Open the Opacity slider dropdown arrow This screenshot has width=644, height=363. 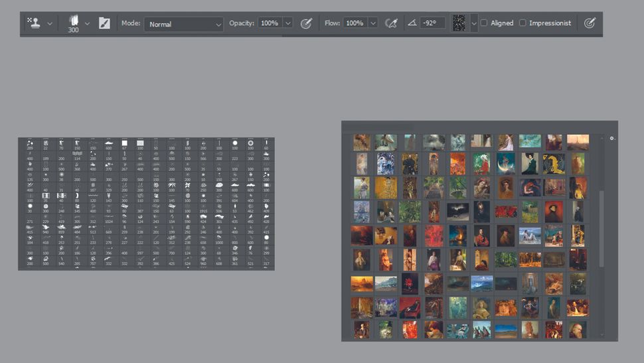(288, 23)
